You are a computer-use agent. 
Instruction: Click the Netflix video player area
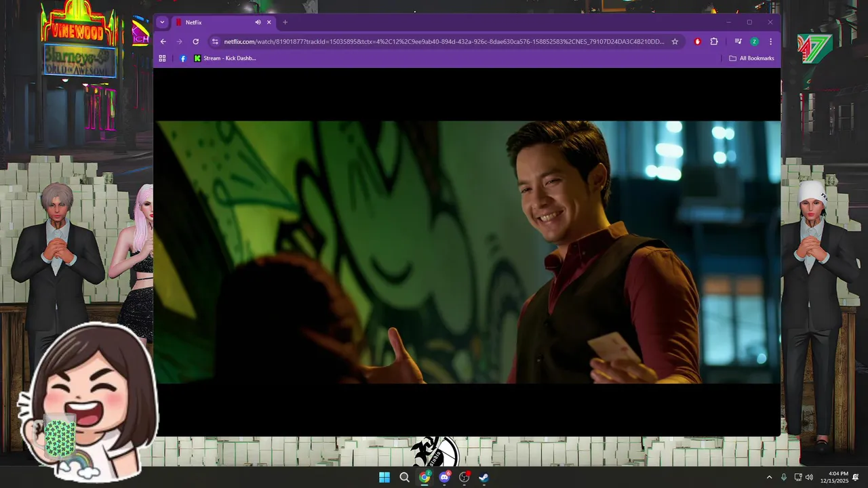tap(467, 252)
